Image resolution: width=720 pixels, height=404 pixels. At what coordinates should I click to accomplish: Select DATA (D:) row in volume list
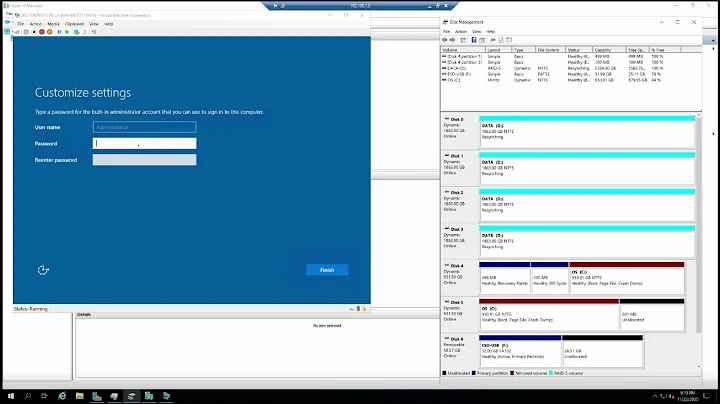coord(553,68)
